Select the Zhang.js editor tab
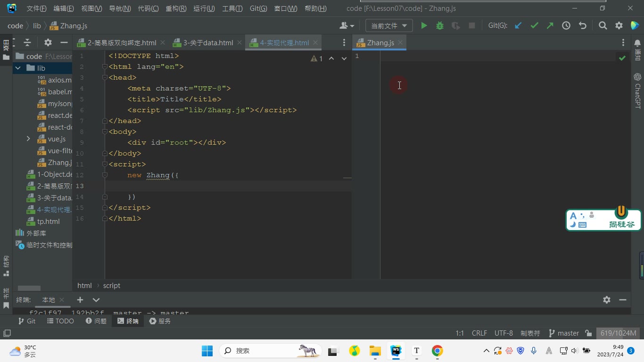644x362 pixels. 380,43
